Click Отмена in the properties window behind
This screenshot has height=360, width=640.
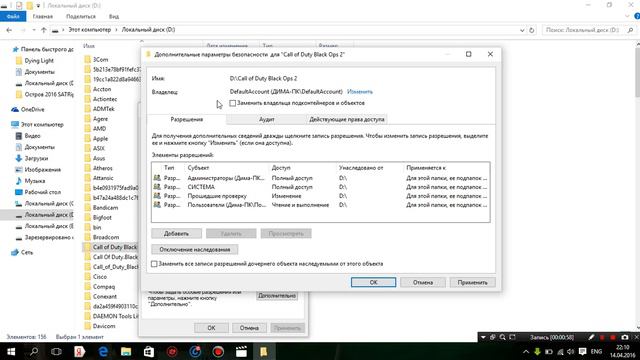pyautogui.click(x=249, y=328)
